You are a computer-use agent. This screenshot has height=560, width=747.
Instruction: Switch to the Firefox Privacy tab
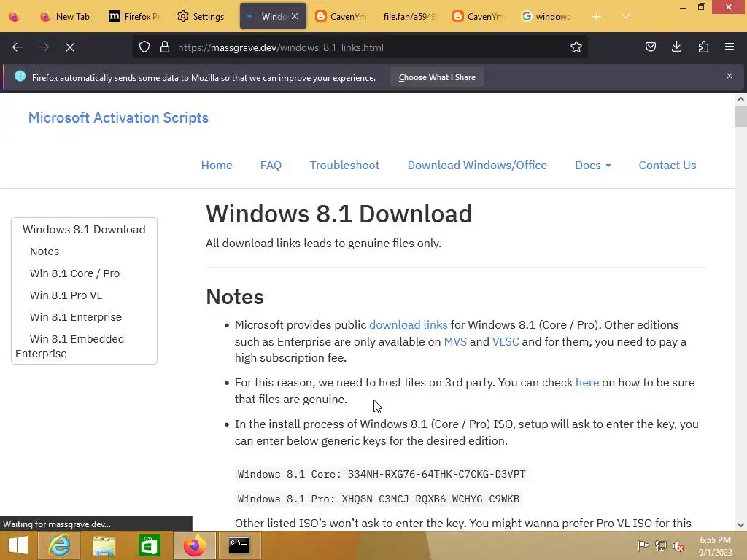click(x=135, y=16)
